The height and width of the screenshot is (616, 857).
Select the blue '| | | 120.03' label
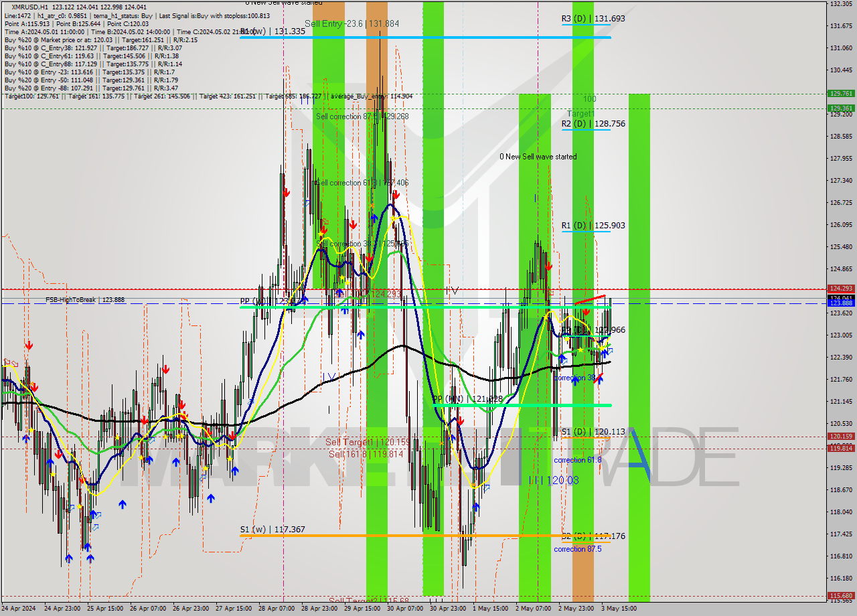click(553, 480)
